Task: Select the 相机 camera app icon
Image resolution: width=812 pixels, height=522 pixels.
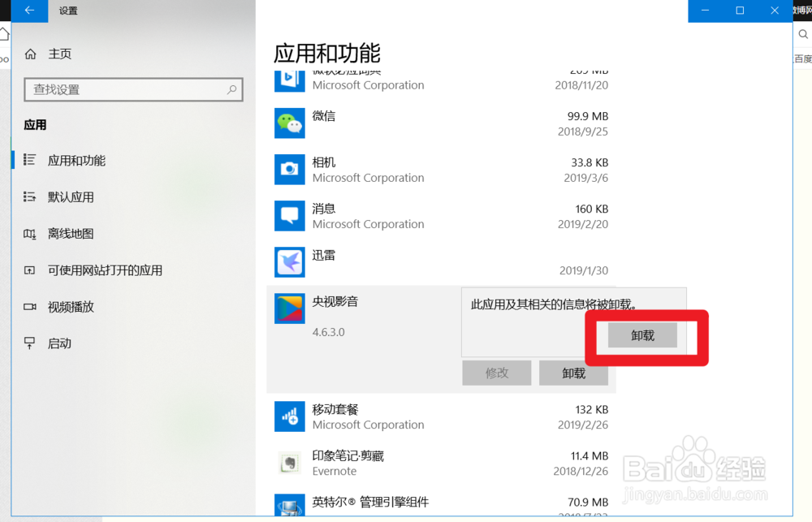Action: (290, 170)
